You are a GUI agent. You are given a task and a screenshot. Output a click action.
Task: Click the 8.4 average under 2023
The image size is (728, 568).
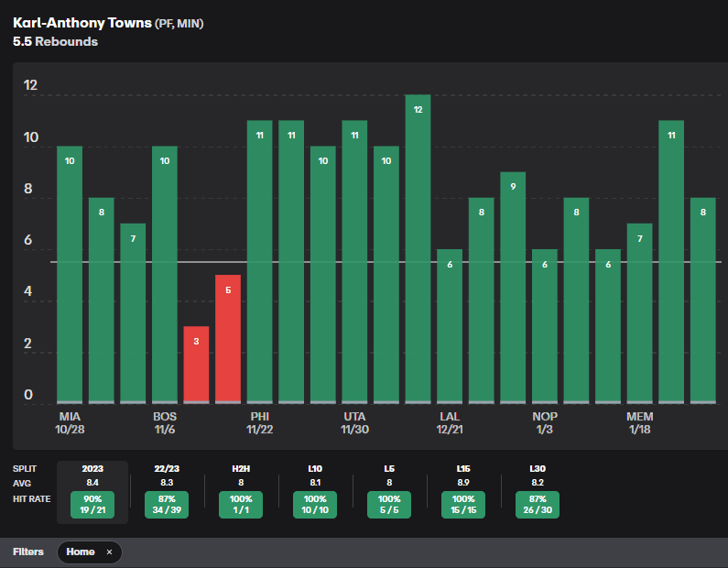[x=92, y=483]
